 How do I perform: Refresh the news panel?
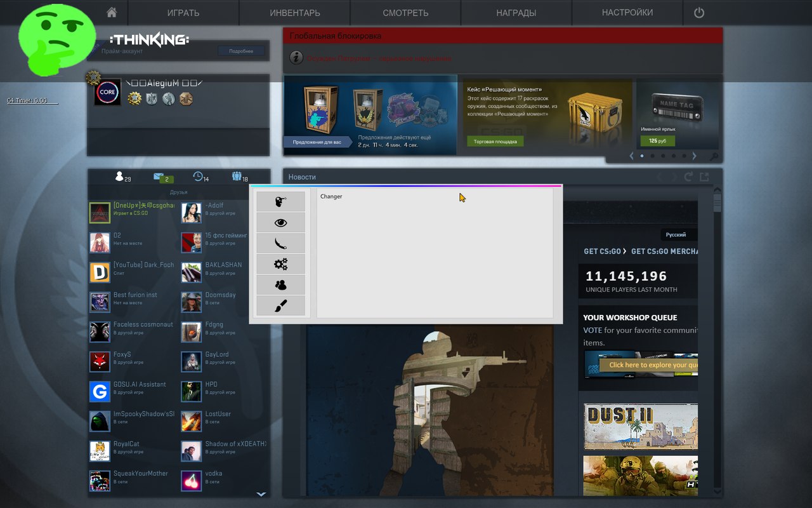[x=689, y=177]
